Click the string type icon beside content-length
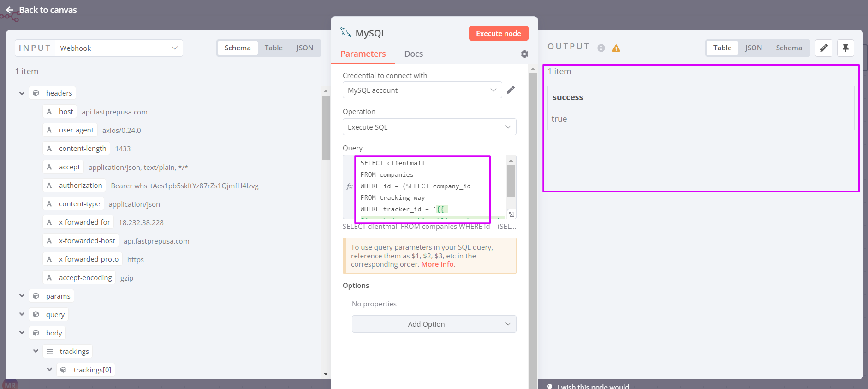The height and width of the screenshot is (389, 868). (x=49, y=149)
